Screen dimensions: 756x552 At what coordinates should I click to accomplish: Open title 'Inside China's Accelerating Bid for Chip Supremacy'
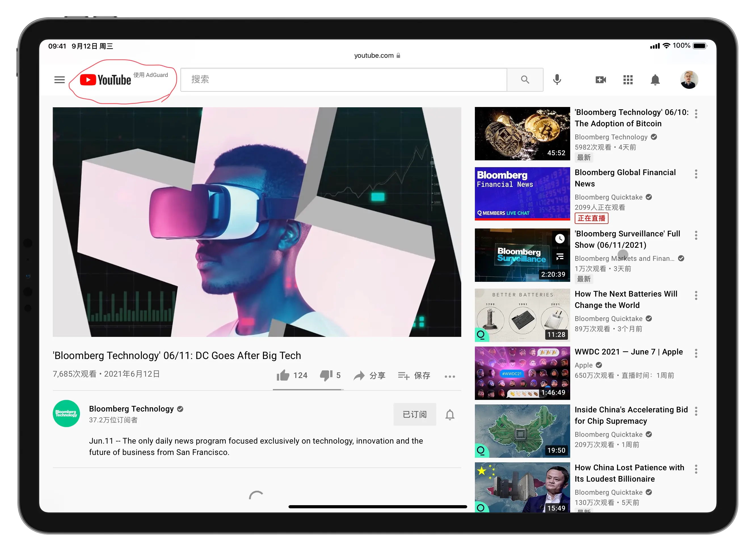[x=631, y=415]
